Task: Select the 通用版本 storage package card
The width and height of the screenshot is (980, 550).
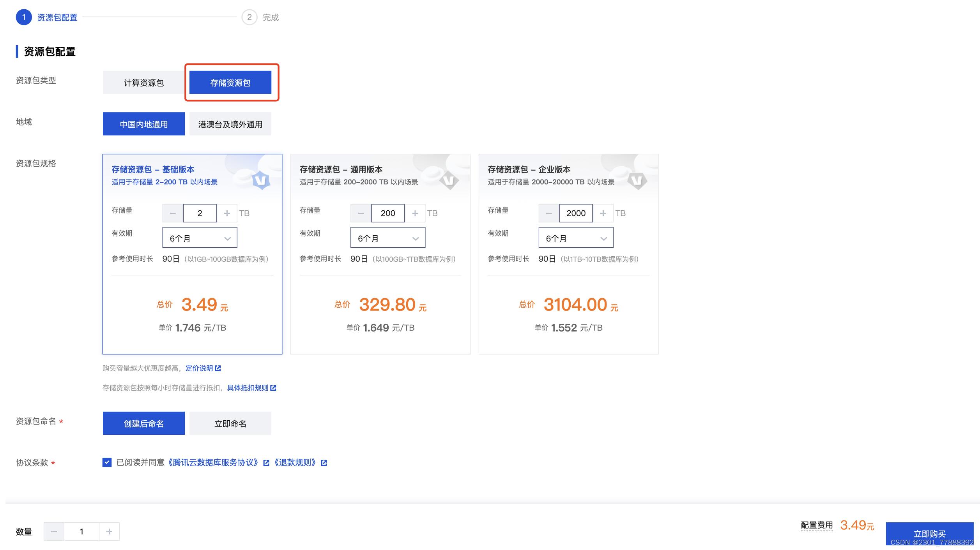Action: pos(380,254)
